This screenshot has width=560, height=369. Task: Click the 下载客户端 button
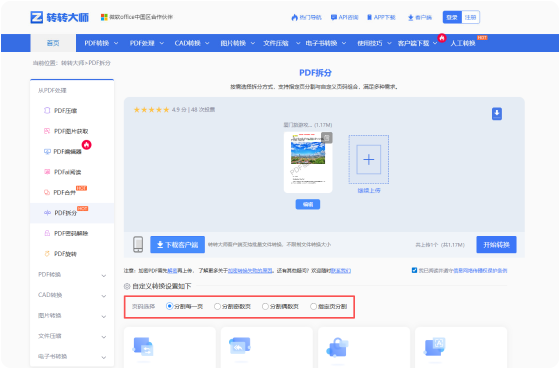tap(178, 245)
